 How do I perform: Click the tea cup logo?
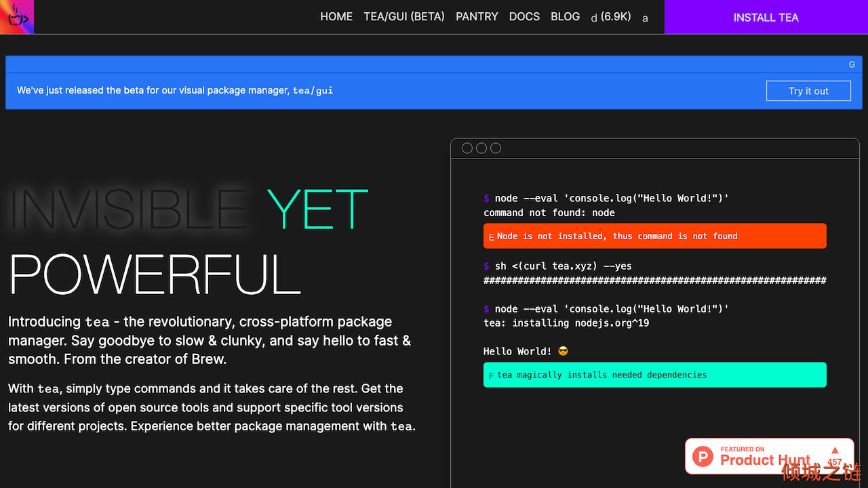pos(17,17)
